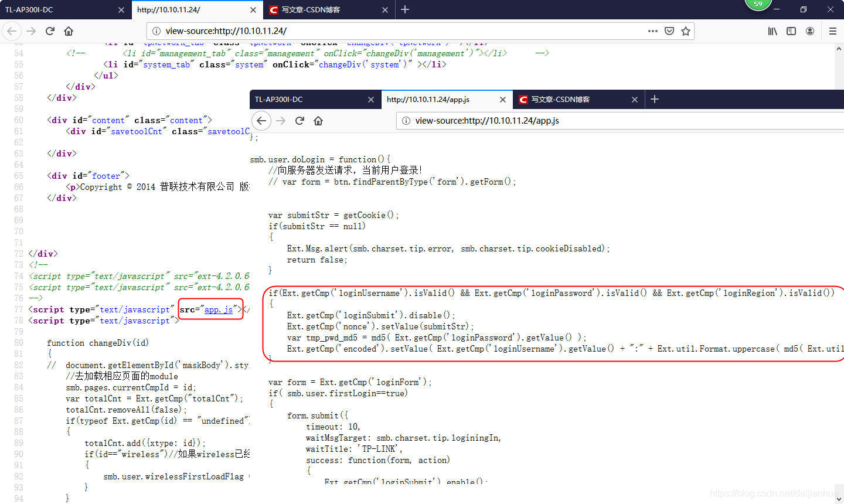Click 'function changeDiv(id)' on line 80

point(98,343)
